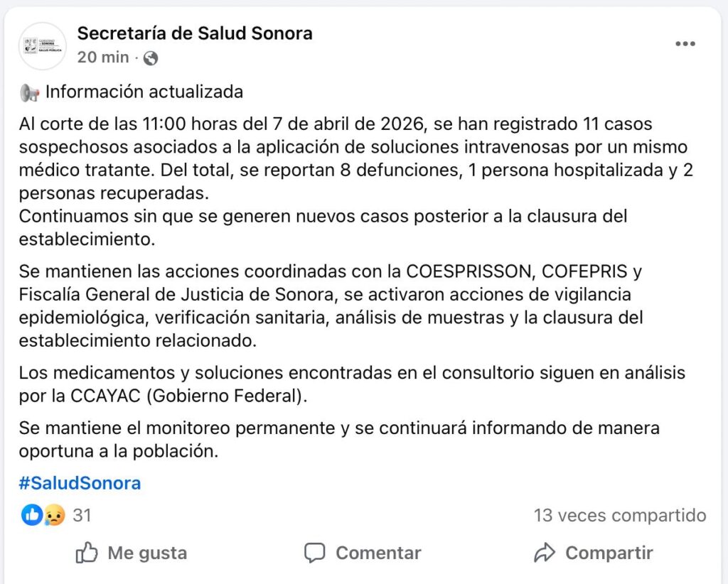Open the Secretaría de Salud Sonora page name
Viewport: 728px width, 584px height.
click(x=195, y=33)
